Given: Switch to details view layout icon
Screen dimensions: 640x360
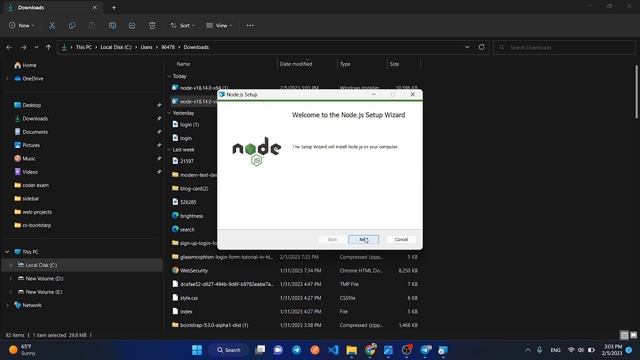Looking at the screenshot, I should coord(624,336).
